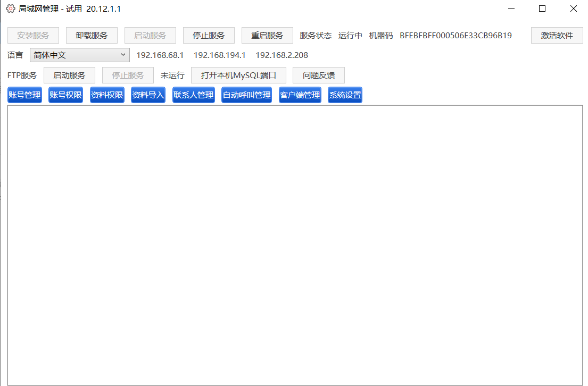Click the machine code BFEBFBFF000506E33CB96B19 text

click(x=456, y=36)
